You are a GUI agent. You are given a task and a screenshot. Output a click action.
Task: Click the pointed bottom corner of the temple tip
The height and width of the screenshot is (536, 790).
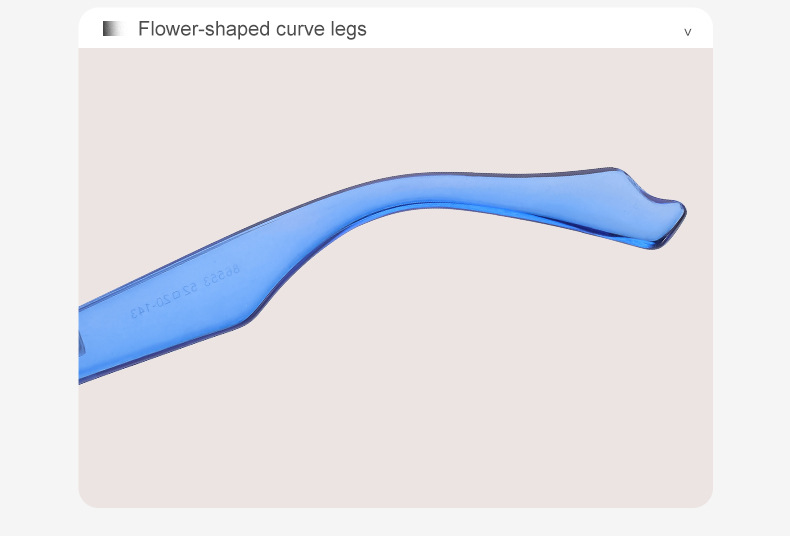tap(658, 247)
